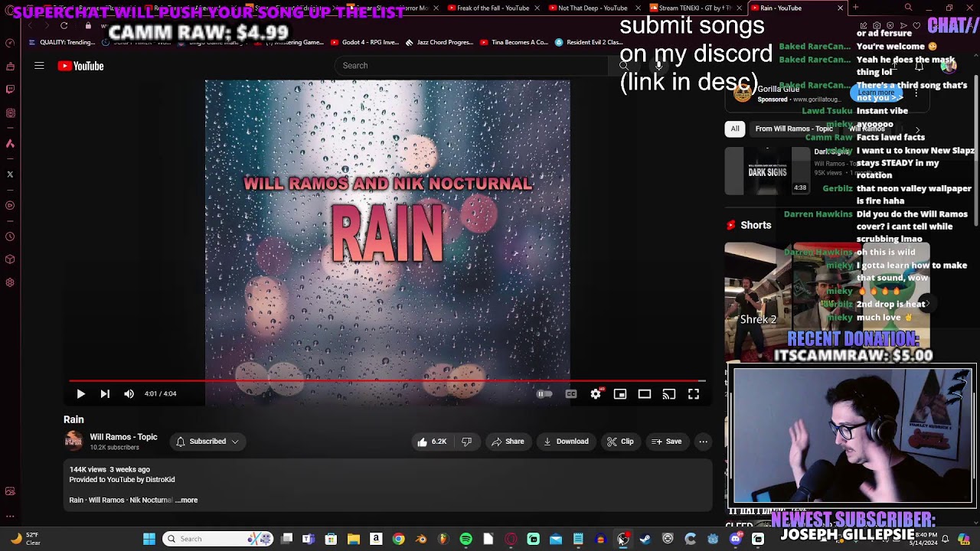Cast video with Play on TV icon
Screen dimensions: 980x551
click(x=669, y=394)
